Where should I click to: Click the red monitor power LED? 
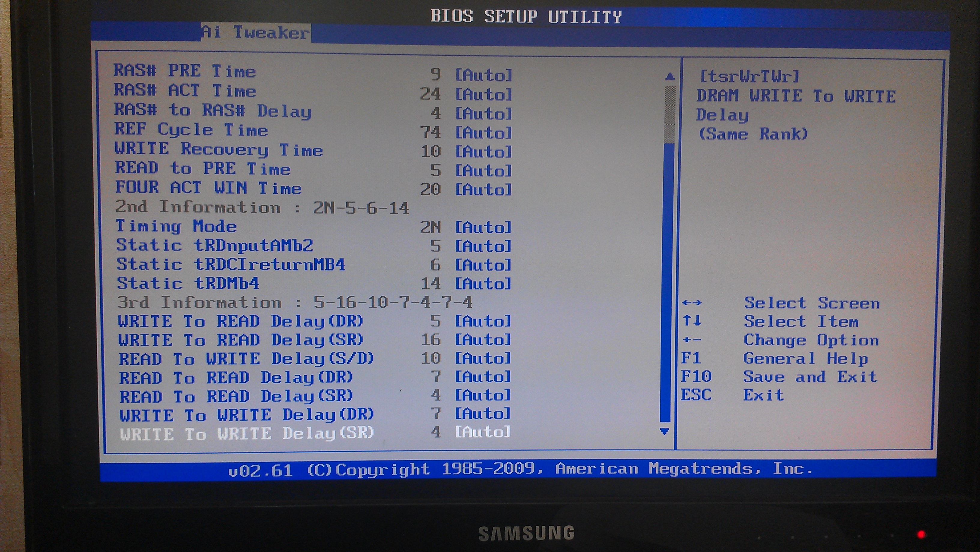921,535
